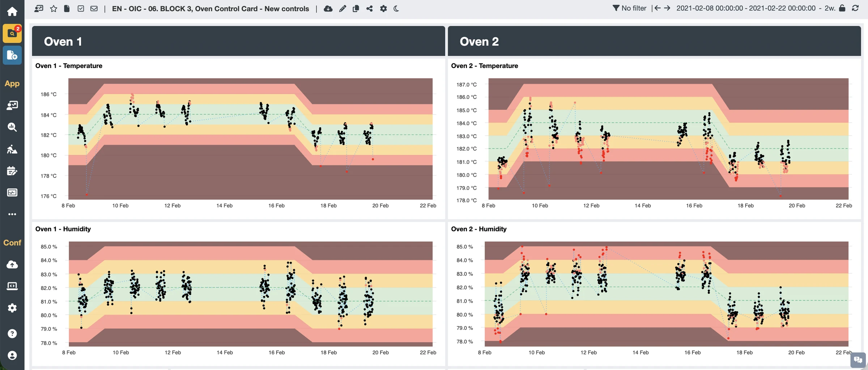Open the cloud upload configuration icon
This screenshot has width=868, height=370.
point(12,264)
